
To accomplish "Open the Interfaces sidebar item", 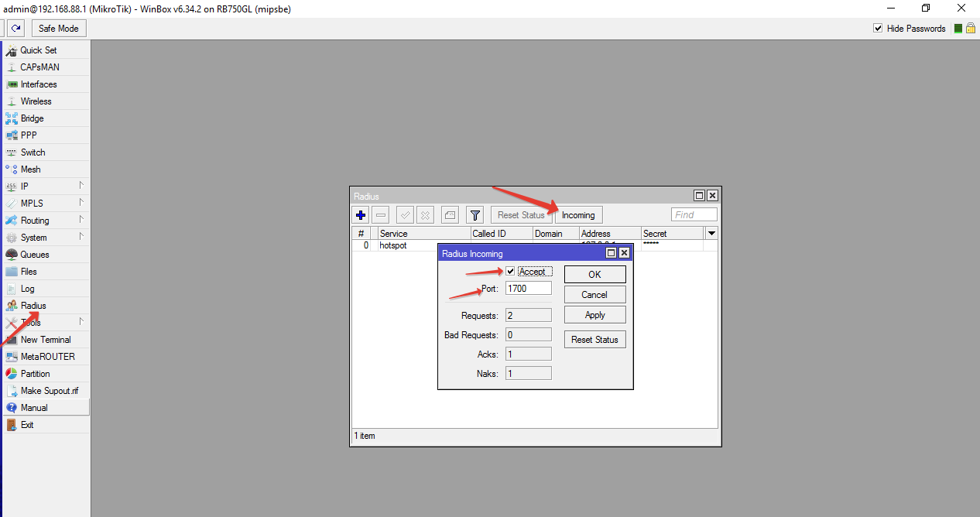I will (39, 84).
